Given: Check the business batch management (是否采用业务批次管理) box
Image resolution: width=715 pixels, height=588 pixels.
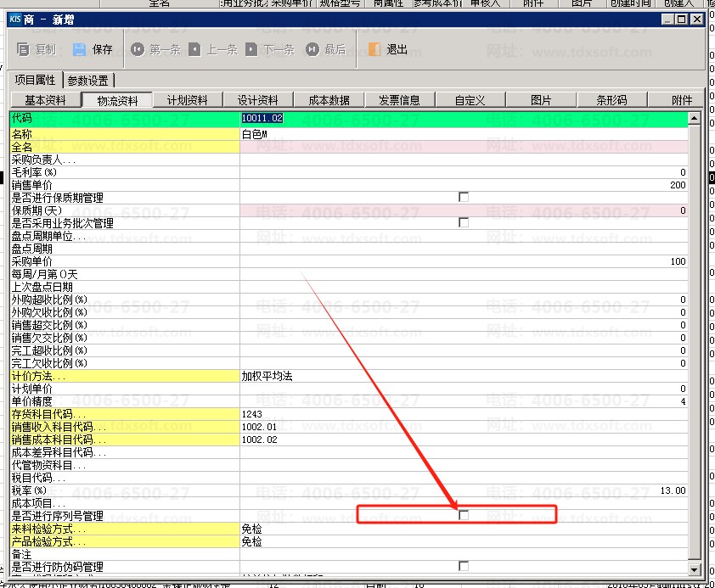Looking at the screenshot, I should click(464, 222).
